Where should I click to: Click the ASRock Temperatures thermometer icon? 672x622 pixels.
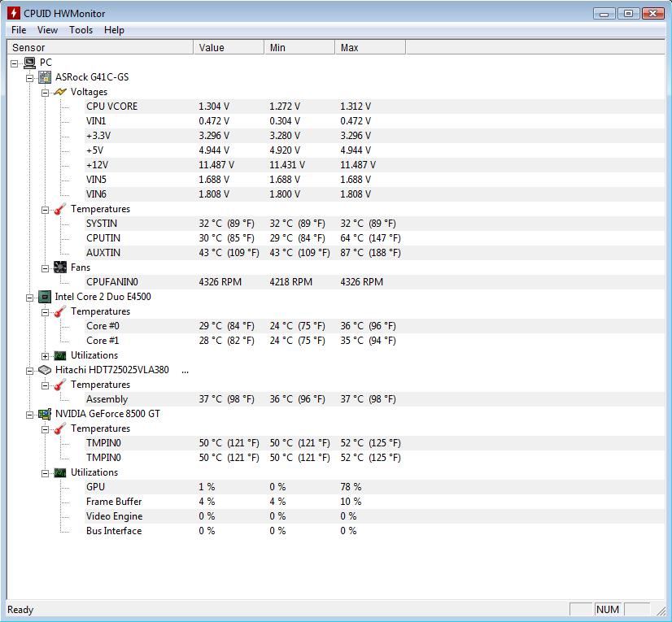60,209
